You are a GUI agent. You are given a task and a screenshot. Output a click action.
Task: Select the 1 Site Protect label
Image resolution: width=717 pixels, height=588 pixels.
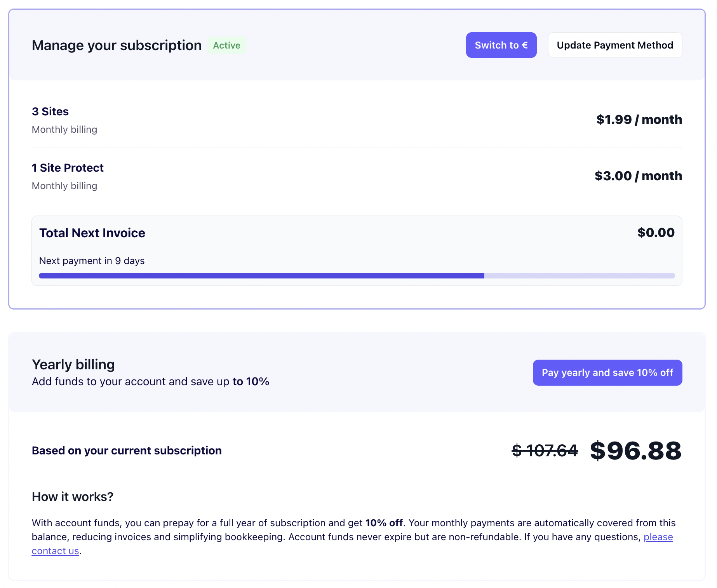[x=68, y=168]
